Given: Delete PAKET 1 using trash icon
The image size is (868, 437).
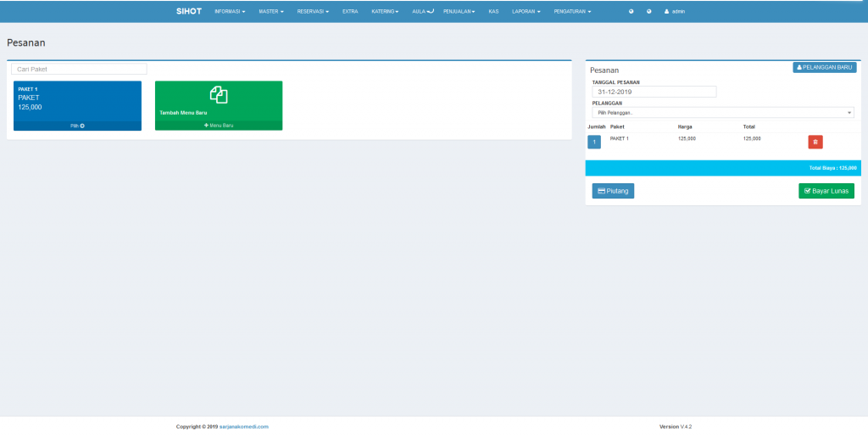Looking at the screenshot, I should (815, 143).
